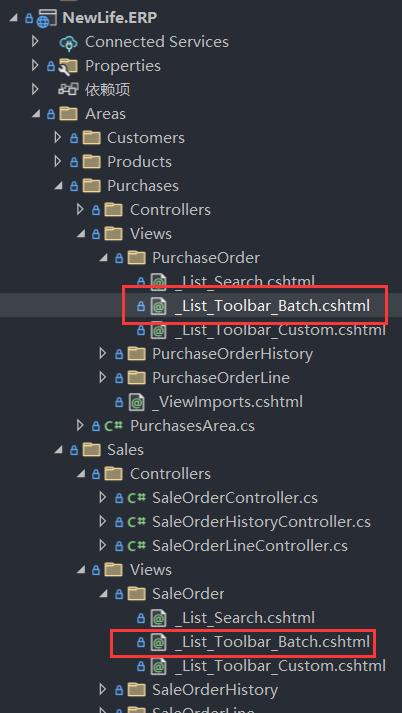Click the Razor file icon of _ViewImports.cshtml
This screenshot has width=402, height=713.
pyautogui.click(x=136, y=402)
